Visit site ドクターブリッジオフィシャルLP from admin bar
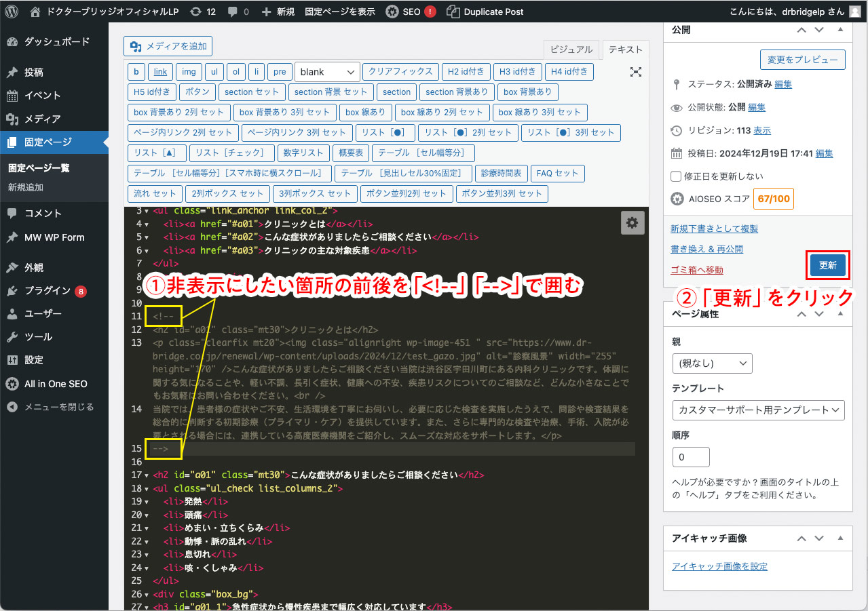Viewport: 868px width, 611px height. coord(106,12)
